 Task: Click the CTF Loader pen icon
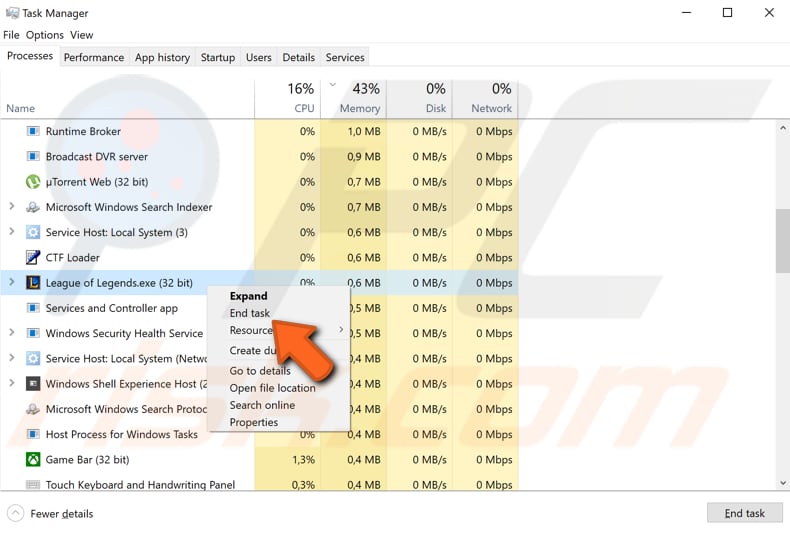point(33,257)
